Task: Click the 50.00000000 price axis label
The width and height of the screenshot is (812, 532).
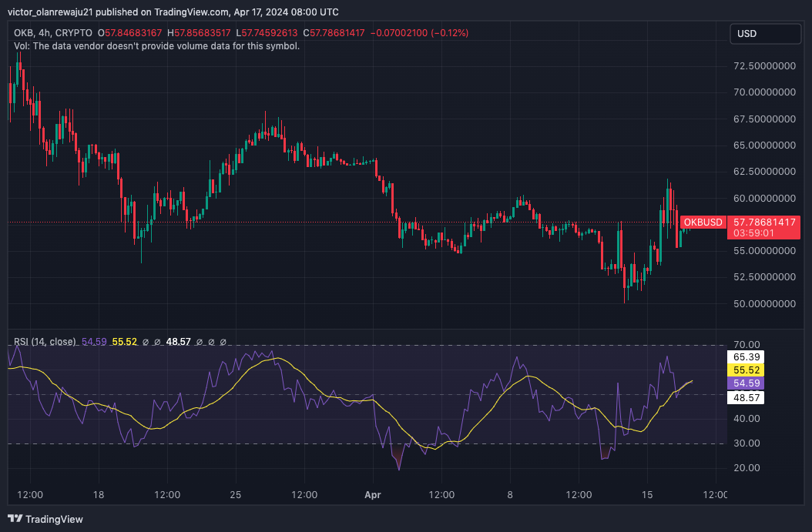Action: [764, 303]
